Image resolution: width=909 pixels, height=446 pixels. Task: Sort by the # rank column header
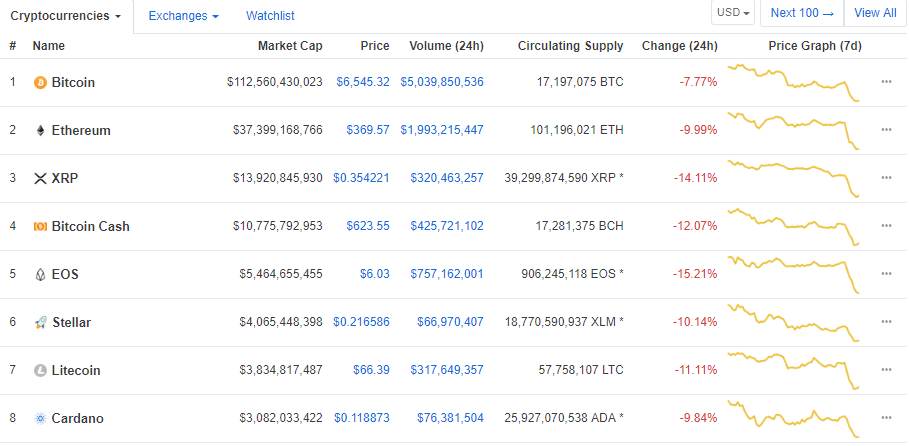[13, 46]
